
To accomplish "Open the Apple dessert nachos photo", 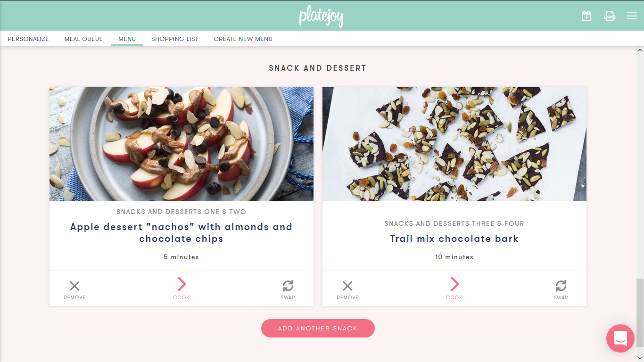I will 182,144.
